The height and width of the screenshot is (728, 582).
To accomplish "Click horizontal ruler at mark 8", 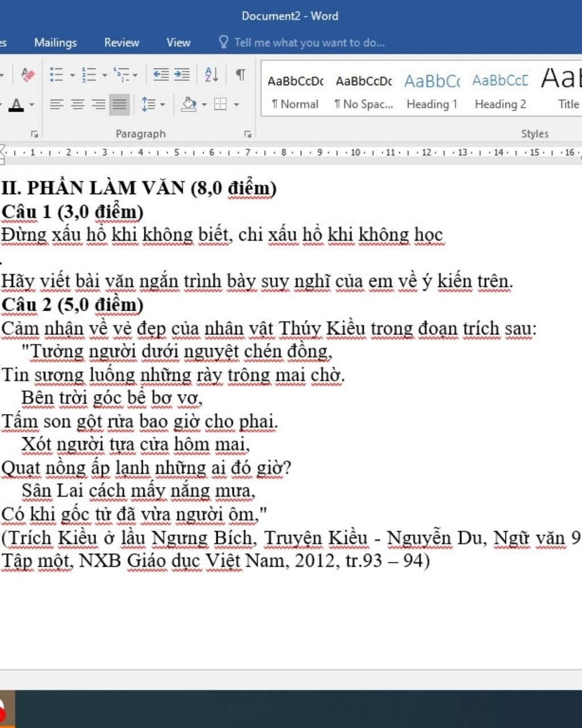I will 283,152.
